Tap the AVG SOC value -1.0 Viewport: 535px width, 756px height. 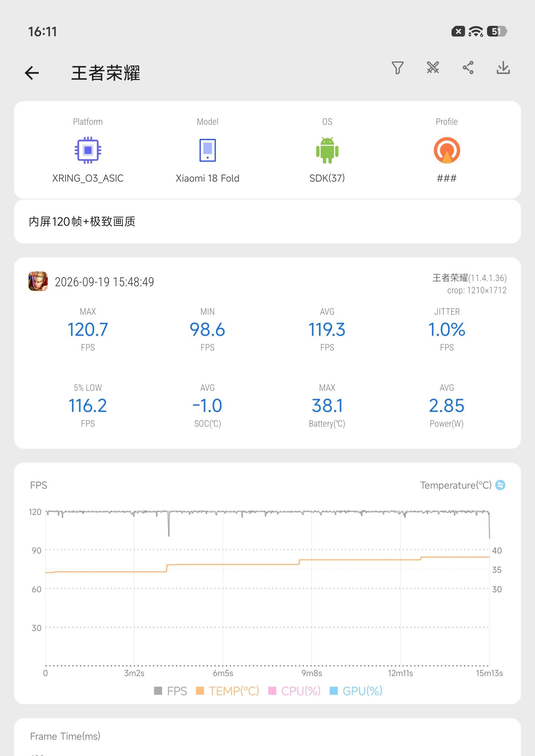208,405
